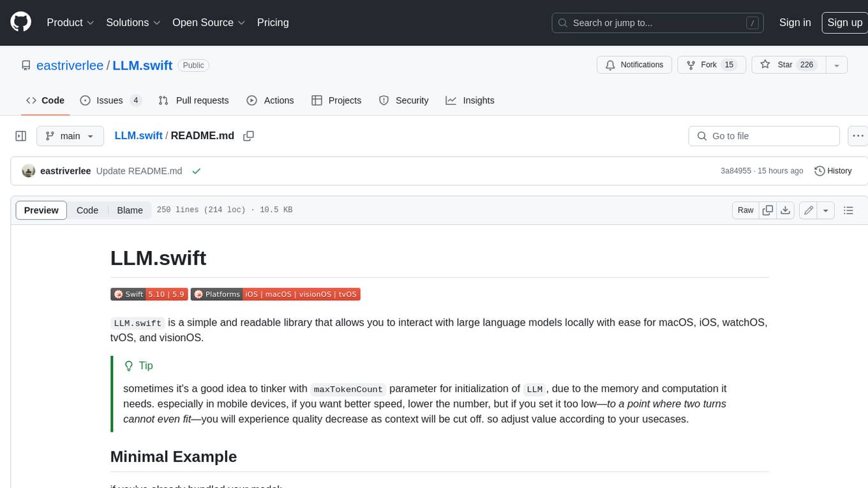Download the raw file
This screenshot has width=868, height=488.
[786, 210]
